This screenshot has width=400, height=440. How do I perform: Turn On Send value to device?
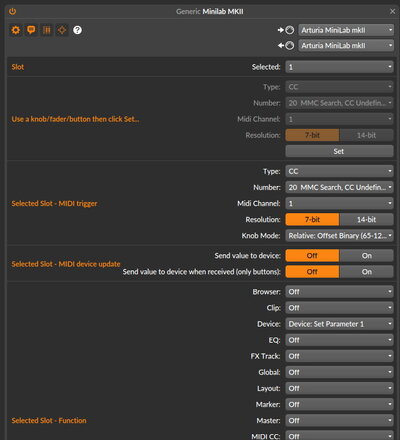coord(366,256)
